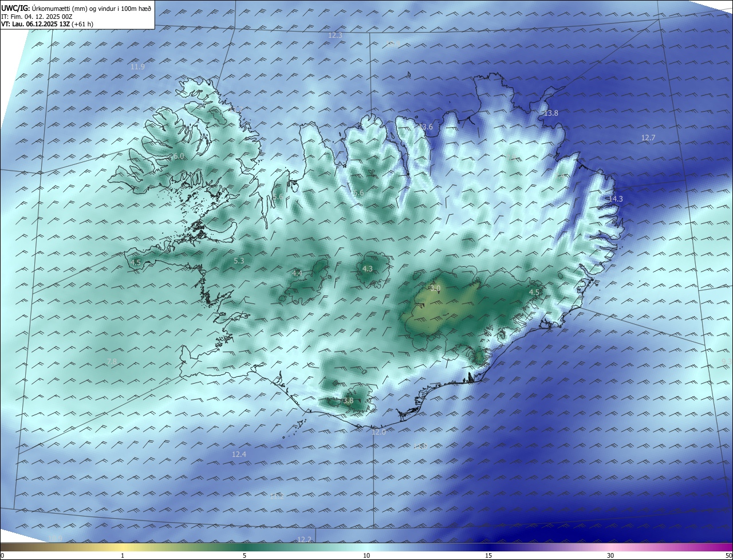Viewport: 733px width, 560px height.
Task: Click the 11.9 value label on the map
Action: (137, 67)
